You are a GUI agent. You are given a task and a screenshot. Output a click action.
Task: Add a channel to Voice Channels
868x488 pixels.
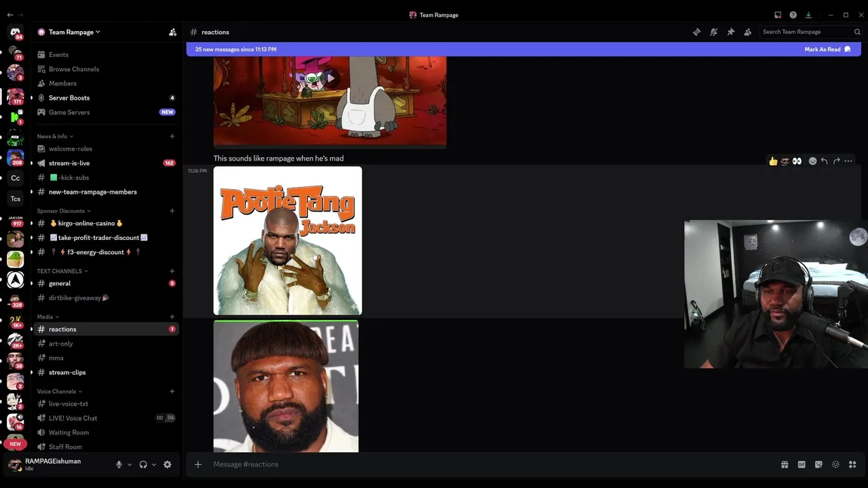coord(172,391)
